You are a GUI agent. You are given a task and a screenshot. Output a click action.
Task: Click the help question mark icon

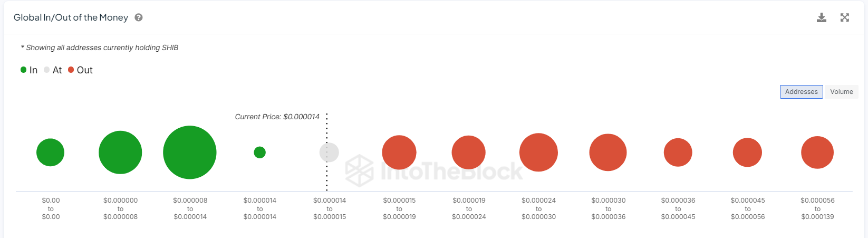[139, 17]
